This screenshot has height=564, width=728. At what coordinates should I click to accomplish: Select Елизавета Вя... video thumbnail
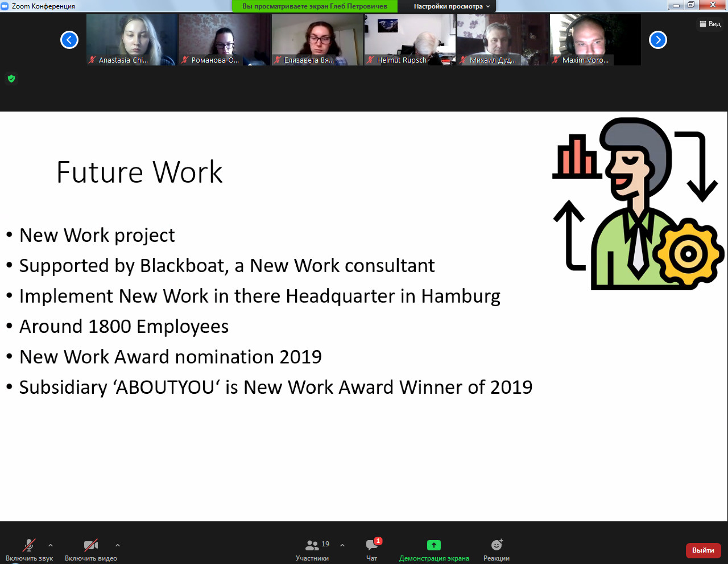click(317, 40)
